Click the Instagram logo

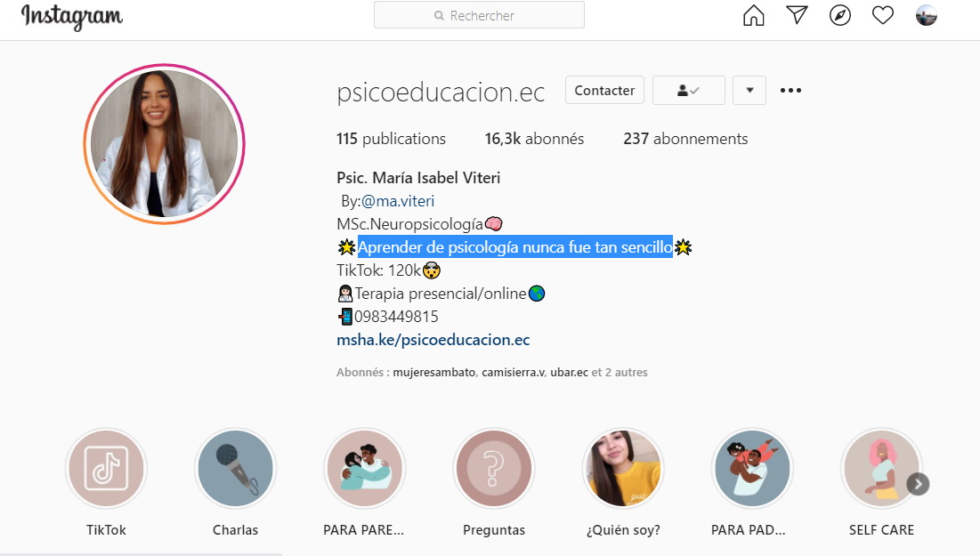pyautogui.click(x=72, y=16)
